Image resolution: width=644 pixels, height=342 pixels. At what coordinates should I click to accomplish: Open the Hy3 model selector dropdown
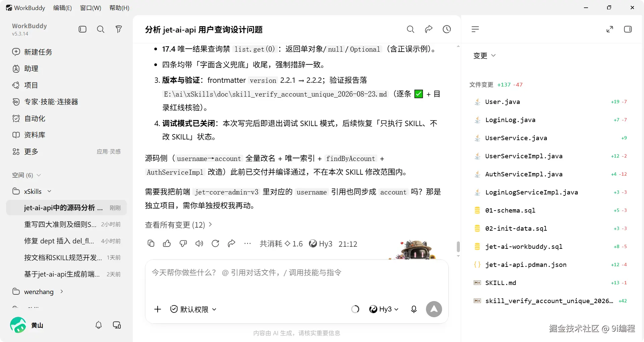coord(384,309)
